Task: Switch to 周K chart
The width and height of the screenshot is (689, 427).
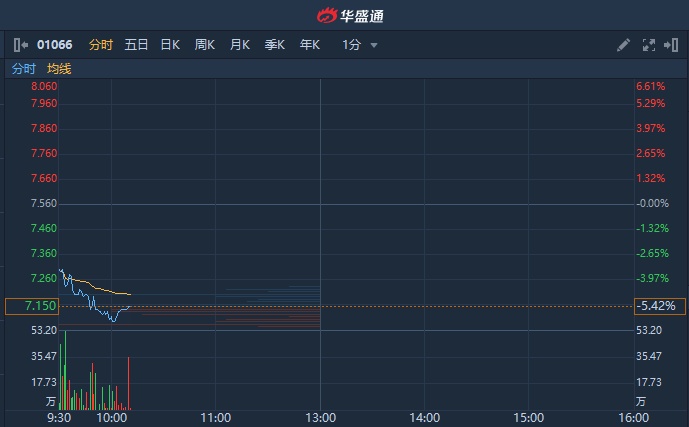Action: coord(204,45)
